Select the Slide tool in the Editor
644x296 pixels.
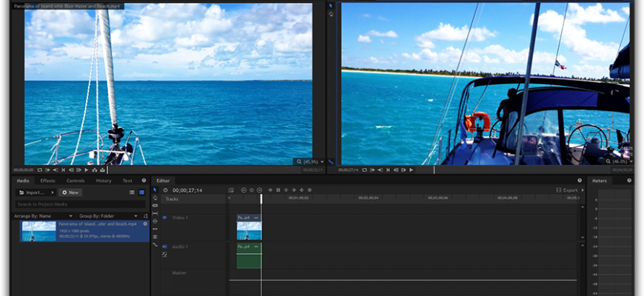[155, 221]
